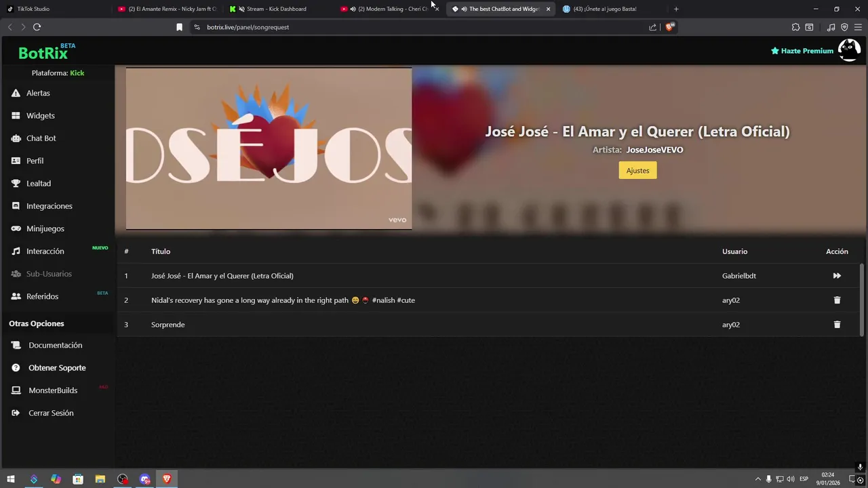This screenshot has height=488, width=868.
Task: Delete the Nidal's recovery song request
Action: (x=837, y=300)
